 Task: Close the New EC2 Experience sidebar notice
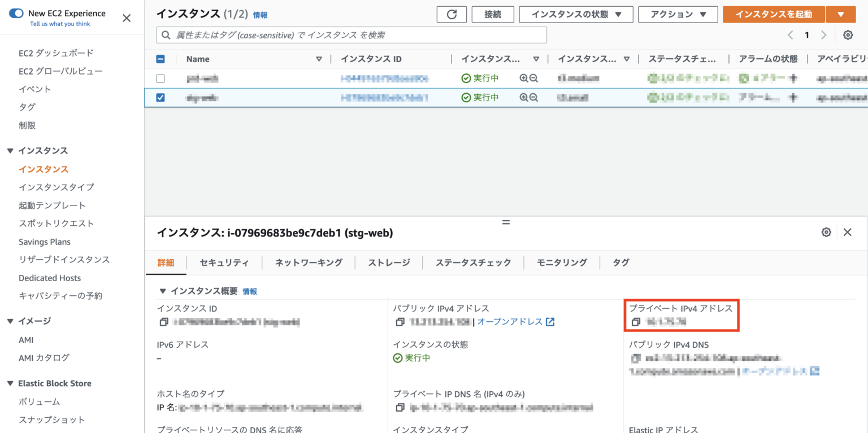pos(127,18)
